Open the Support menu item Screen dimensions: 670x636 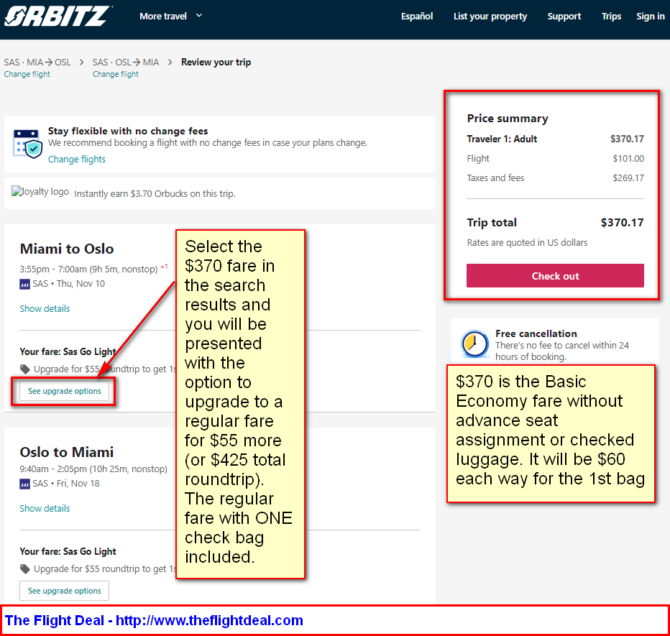(564, 16)
